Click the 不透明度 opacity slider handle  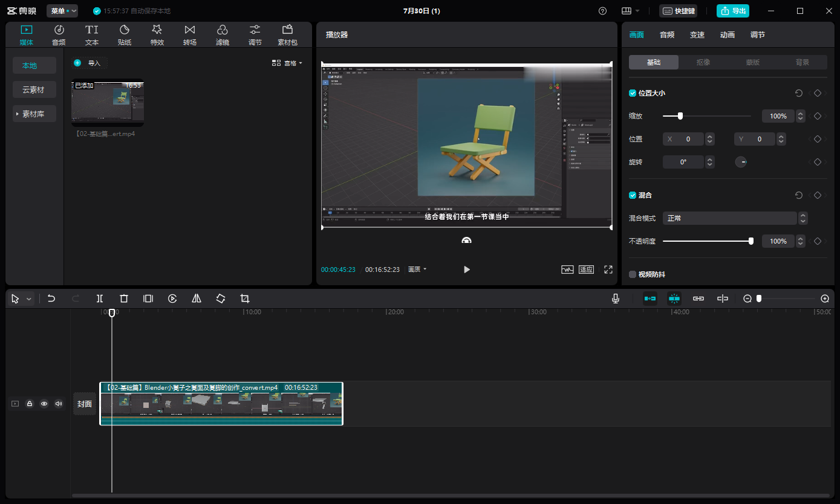751,241
